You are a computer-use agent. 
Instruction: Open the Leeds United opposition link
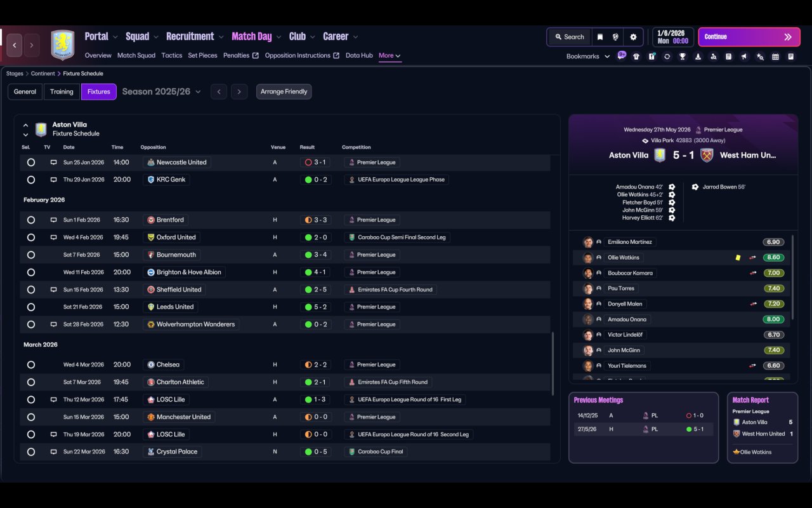point(170,307)
